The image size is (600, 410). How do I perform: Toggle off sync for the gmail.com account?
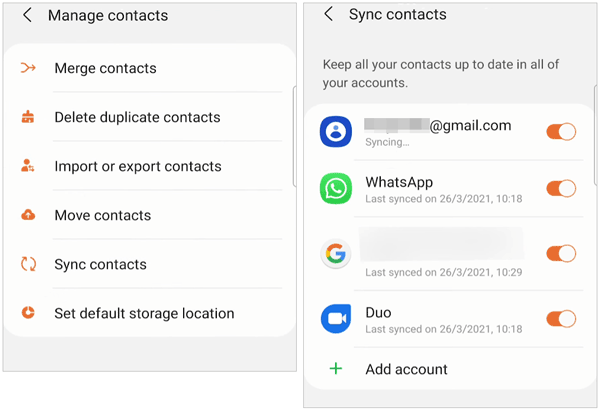coord(561,132)
